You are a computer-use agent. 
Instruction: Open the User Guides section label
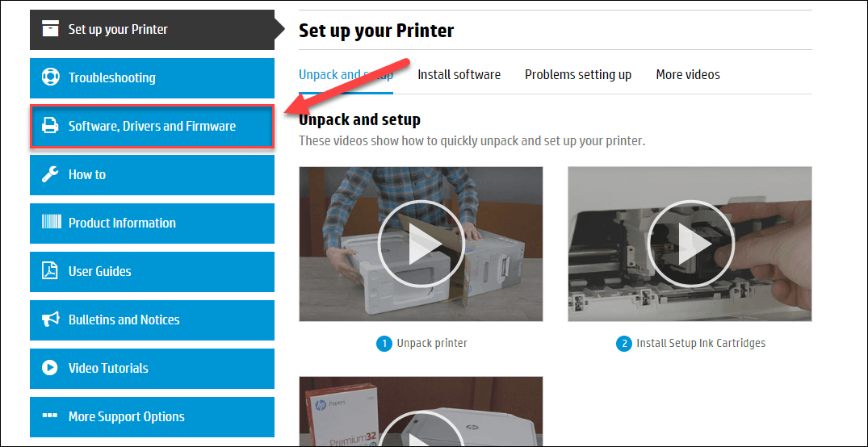point(99,271)
